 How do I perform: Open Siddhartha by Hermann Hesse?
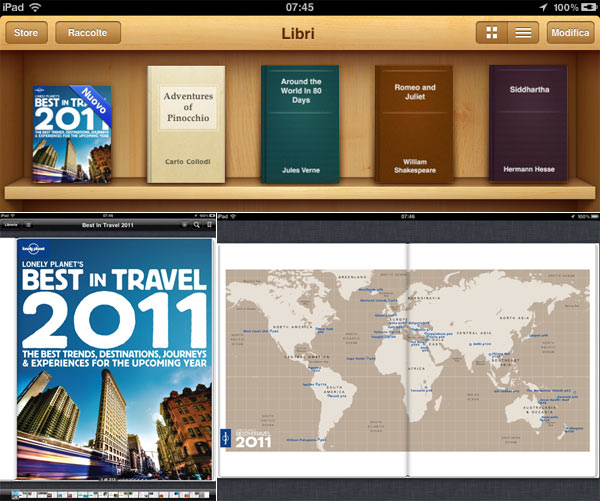coord(528,124)
